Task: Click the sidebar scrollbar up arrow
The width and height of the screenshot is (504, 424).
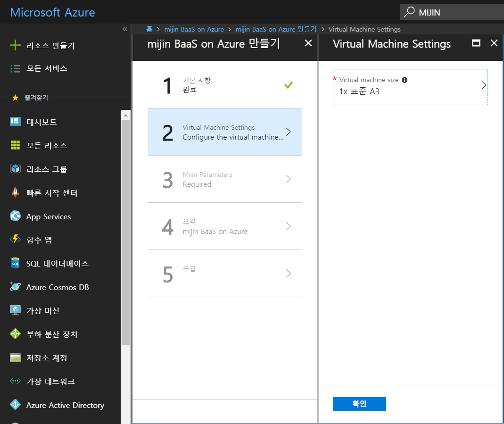Action: pyautogui.click(x=126, y=115)
